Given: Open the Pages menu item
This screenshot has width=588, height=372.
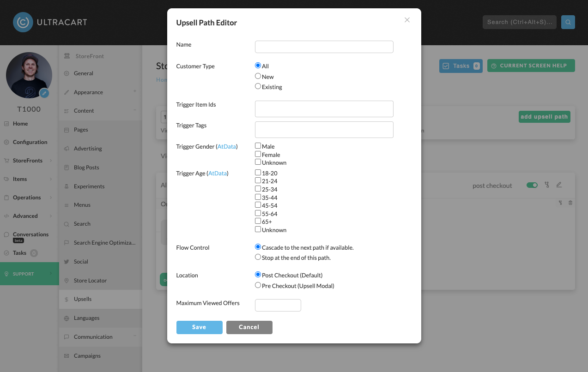Looking at the screenshot, I should click(101, 130).
